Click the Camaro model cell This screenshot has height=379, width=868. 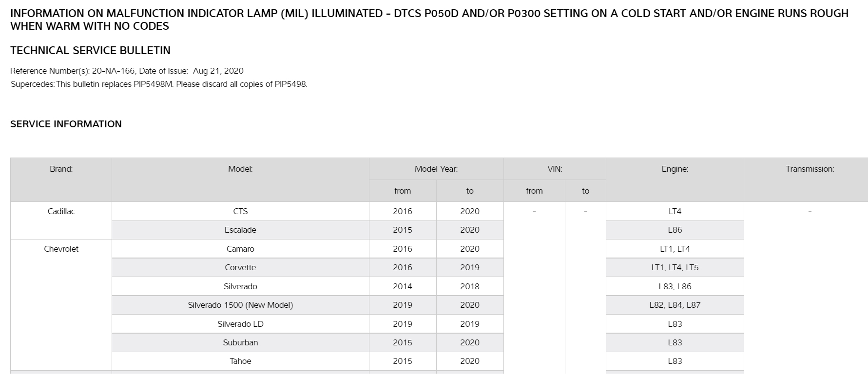click(240, 249)
